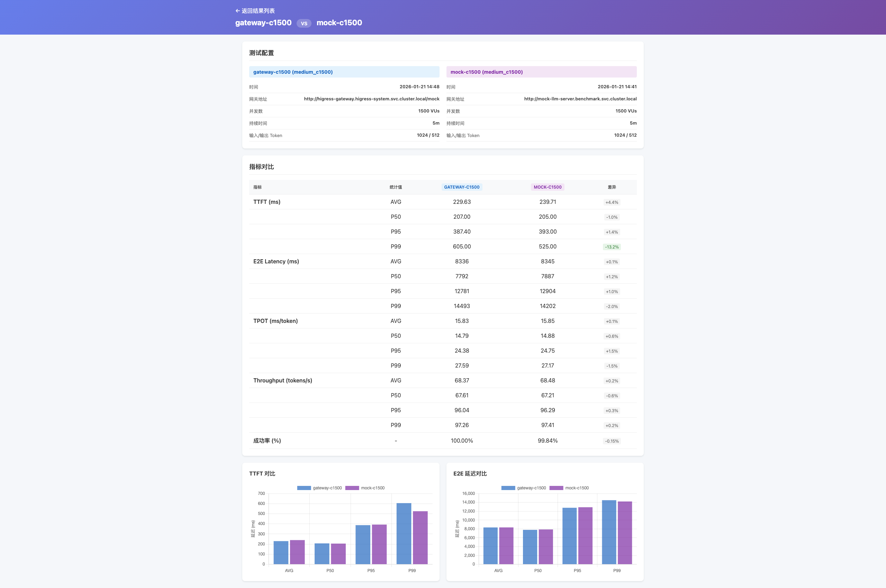This screenshot has width=886, height=588.
Task: Click the mock-llm-server URL text
Action: tap(580, 99)
